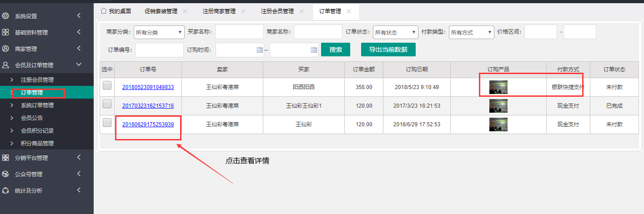Close the 促销套装管理 tab
The image size is (644, 214).
(x=185, y=11)
